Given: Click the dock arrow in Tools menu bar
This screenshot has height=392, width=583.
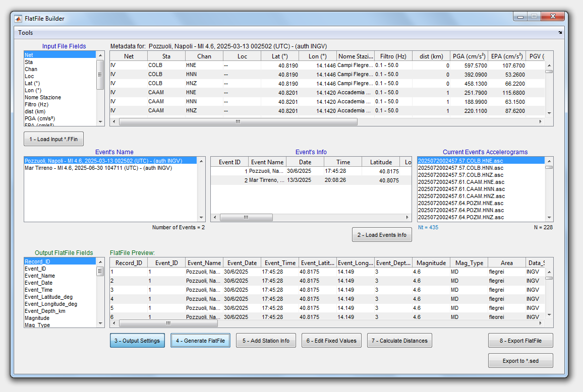Looking at the screenshot, I should pyautogui.click(x=560, y=33).
